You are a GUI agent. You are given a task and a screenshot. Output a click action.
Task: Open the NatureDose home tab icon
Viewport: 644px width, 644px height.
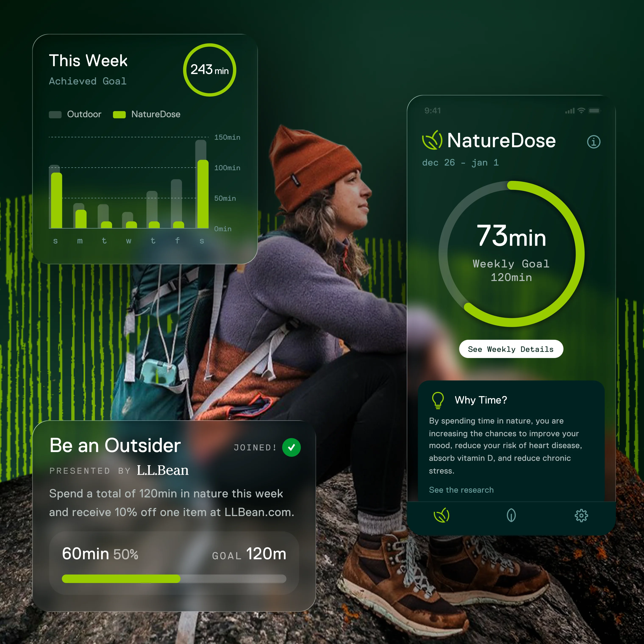click(442, 515)
